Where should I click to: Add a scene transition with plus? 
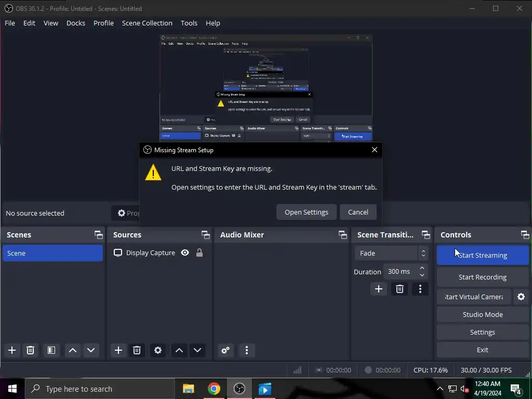(379, 289)
